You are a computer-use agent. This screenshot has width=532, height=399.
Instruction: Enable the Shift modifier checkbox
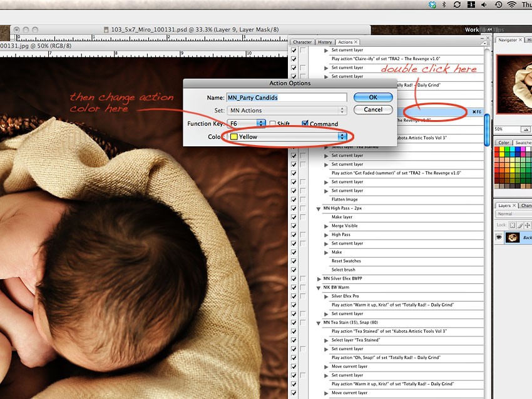coord(272,124)
